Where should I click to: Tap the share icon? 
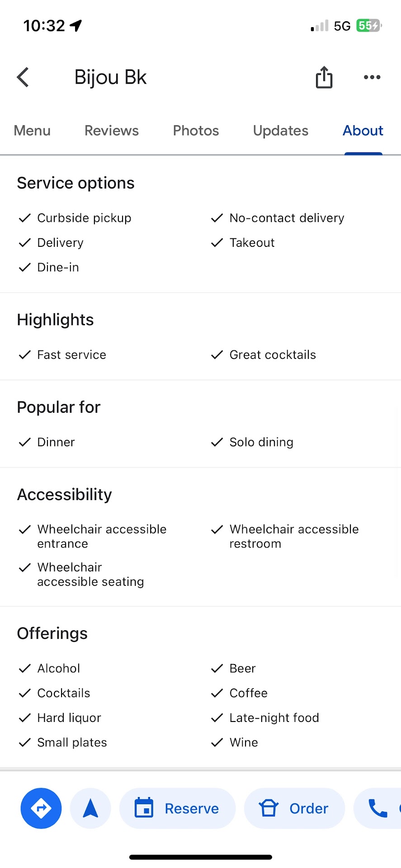[324, 77]
